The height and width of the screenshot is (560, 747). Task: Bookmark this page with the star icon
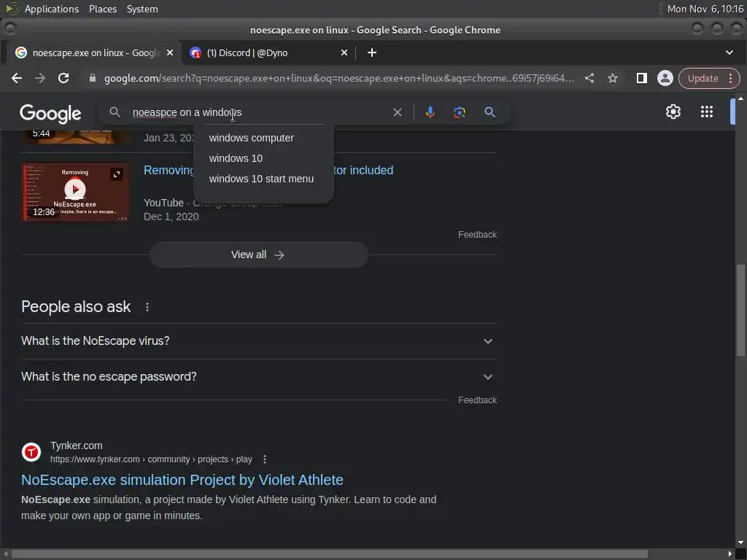613,78
